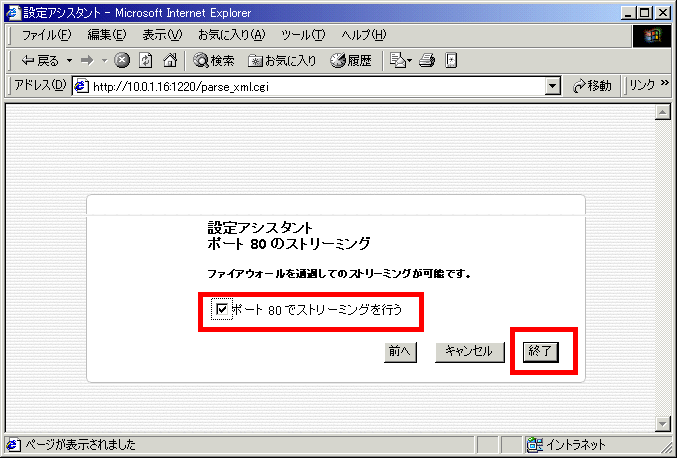Click the Print icon in toolbar
This screenshot has height=458, width=677.
tap(427, 61)
